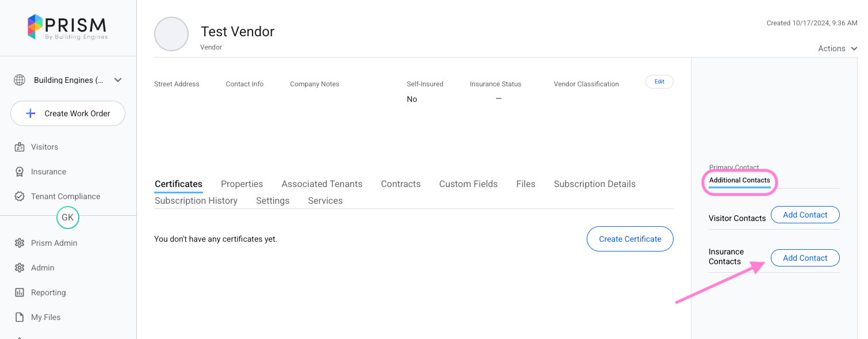
Task: Click the Tenant Compliance checkmark icon
Action: click(x=20, y=196)
